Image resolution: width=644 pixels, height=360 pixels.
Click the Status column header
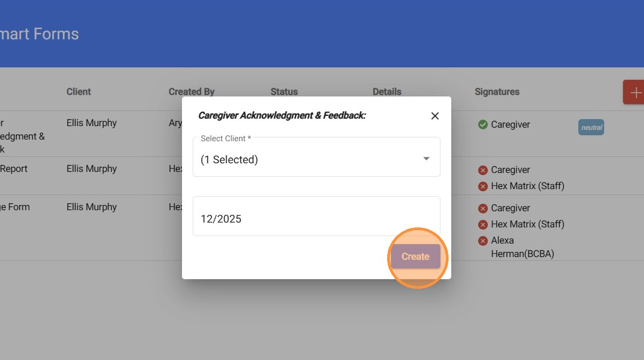[284, 92]
